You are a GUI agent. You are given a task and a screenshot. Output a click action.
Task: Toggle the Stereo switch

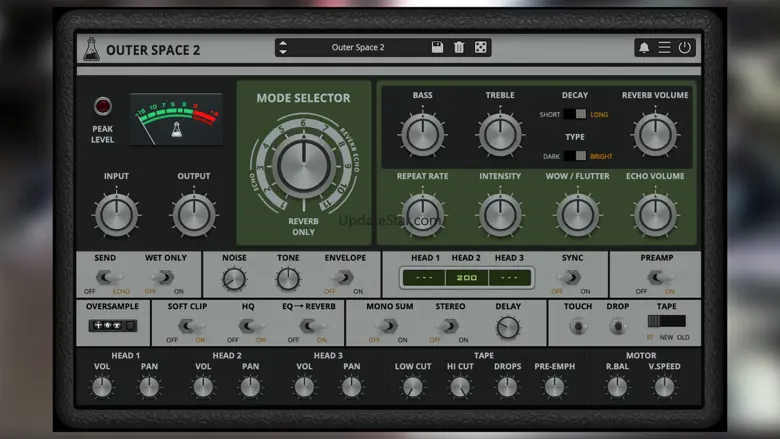click(448, 326)
